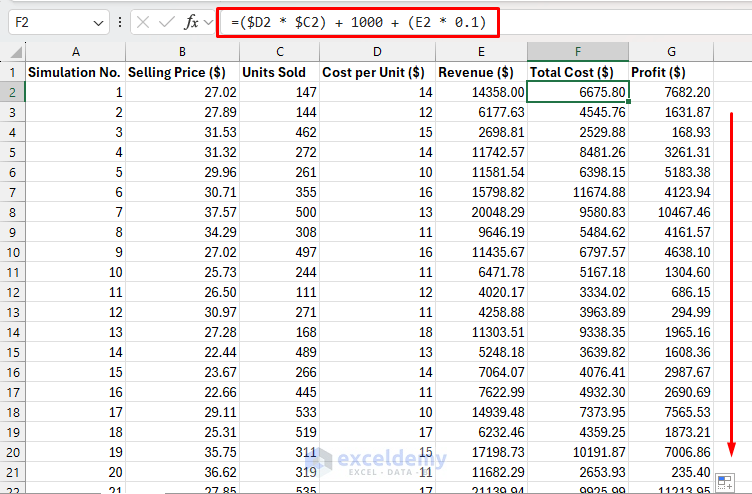Select row 21 header
752x494 pixels.
[12, 472]
